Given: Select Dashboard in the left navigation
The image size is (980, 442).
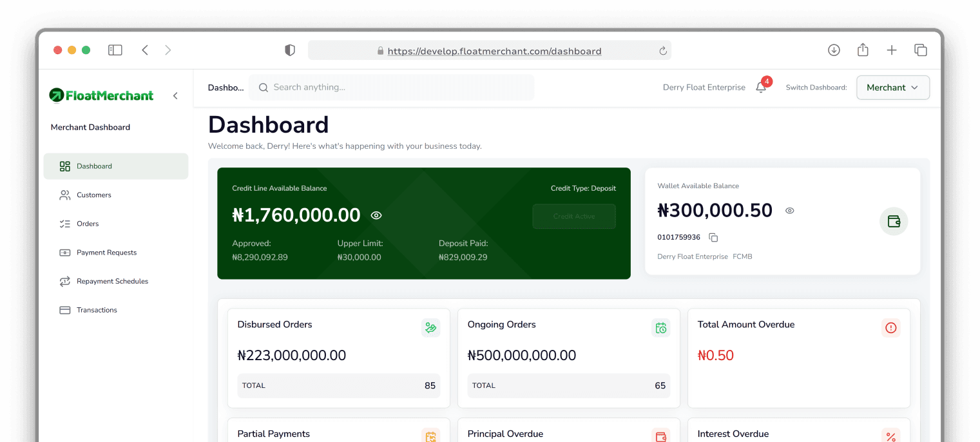Looking at the screenshot, I should (x=94, y=166).
